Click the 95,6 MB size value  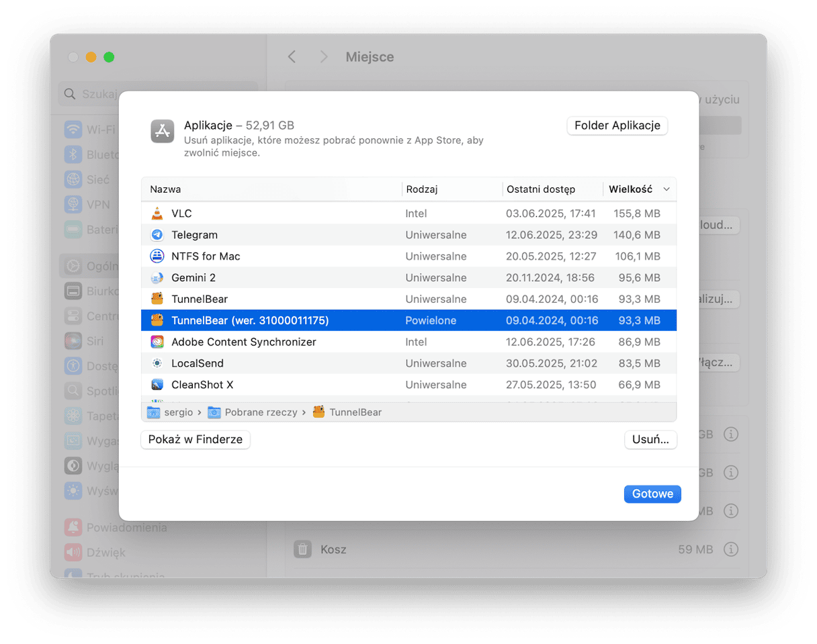point(640,278)
